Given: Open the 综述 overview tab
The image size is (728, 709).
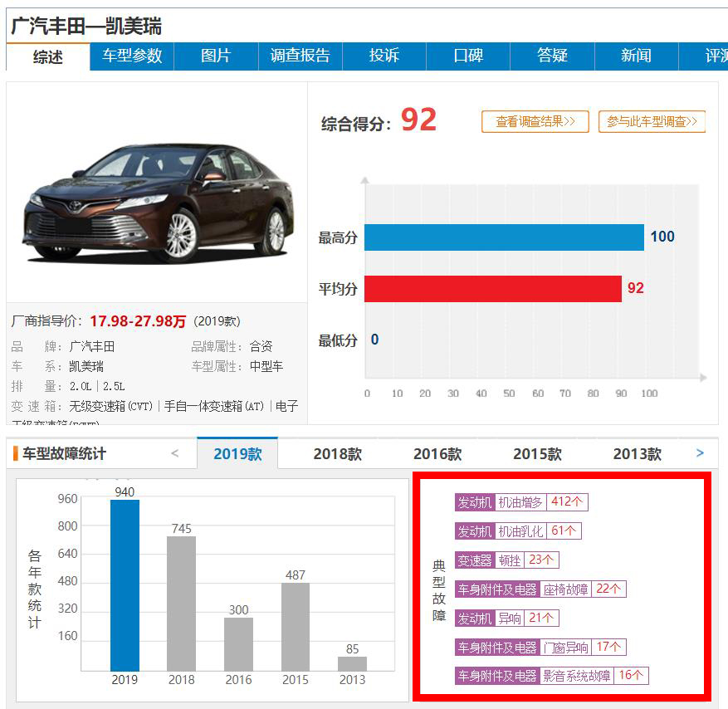Looking at the screenshot, I should coord(48,56).
